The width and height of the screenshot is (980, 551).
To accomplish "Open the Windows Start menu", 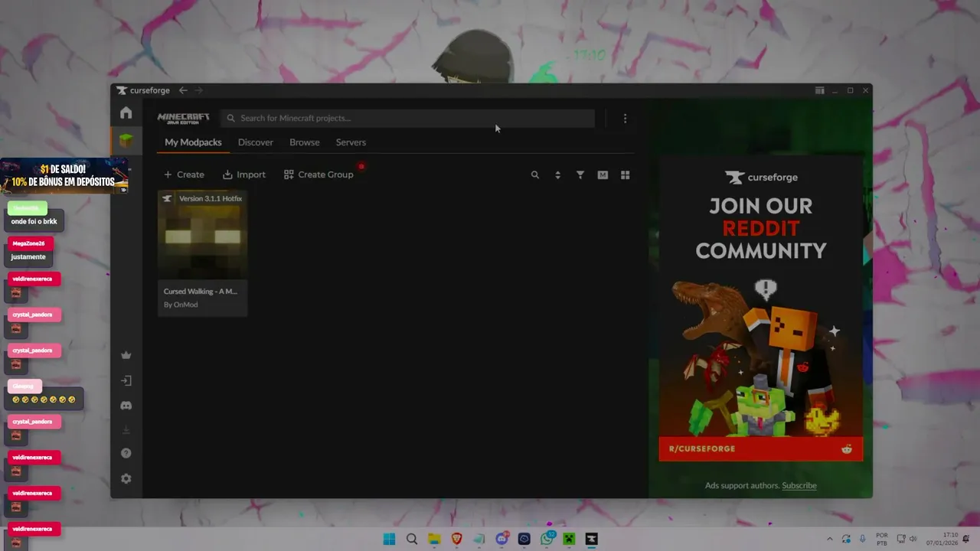I will point(389,539).
